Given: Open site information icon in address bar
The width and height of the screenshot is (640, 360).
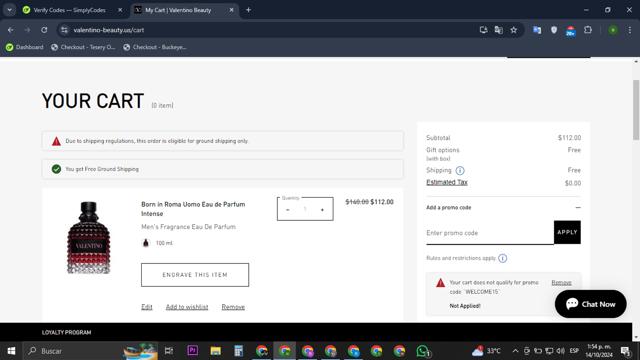Looking at the screenshot, I should click(x=64, y=30).
